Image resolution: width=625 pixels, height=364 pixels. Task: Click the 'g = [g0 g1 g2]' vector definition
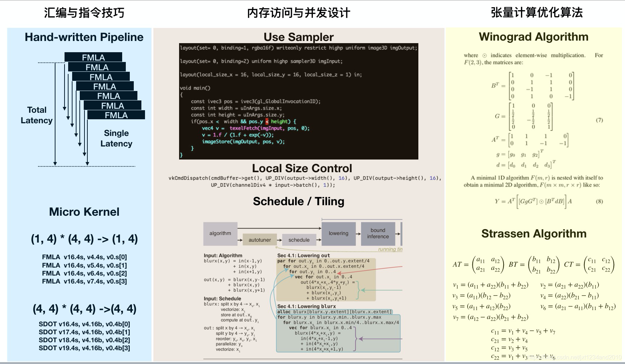point(520,154)
